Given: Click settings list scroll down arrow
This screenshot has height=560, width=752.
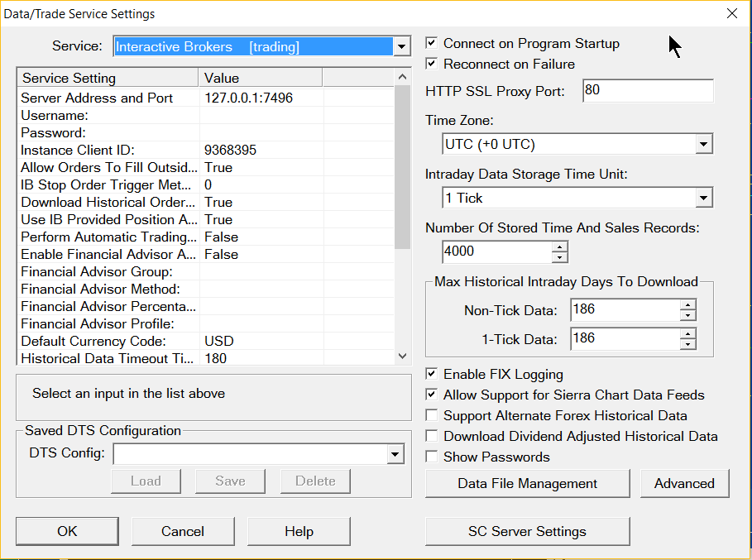Looking at the screenshot, I should click(402, 356).
